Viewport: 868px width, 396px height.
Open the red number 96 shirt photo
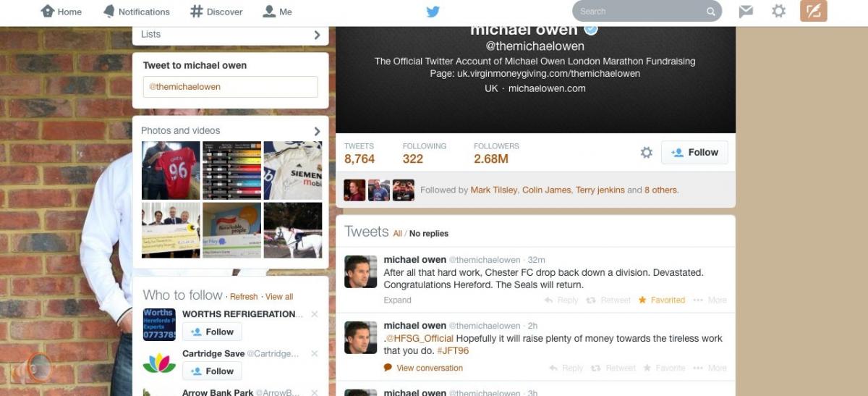(x=171, y=170)
